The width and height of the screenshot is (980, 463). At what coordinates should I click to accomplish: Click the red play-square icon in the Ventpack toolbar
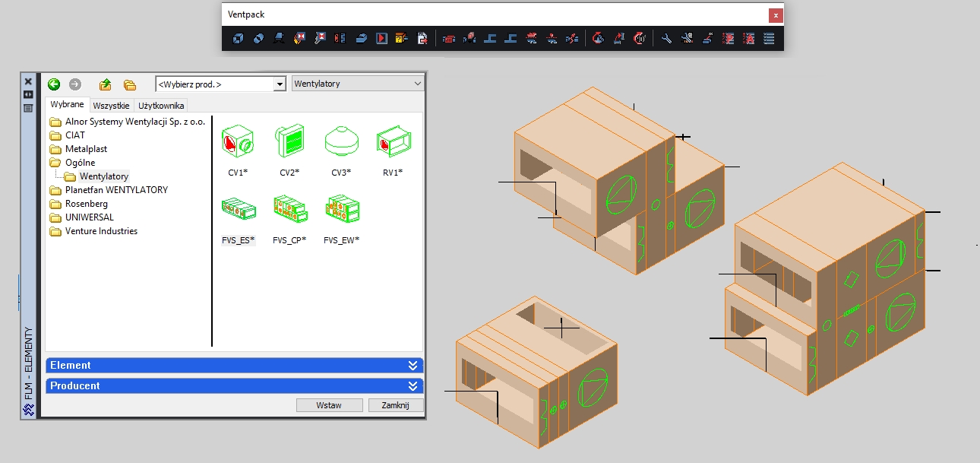[x=382, y=38]
